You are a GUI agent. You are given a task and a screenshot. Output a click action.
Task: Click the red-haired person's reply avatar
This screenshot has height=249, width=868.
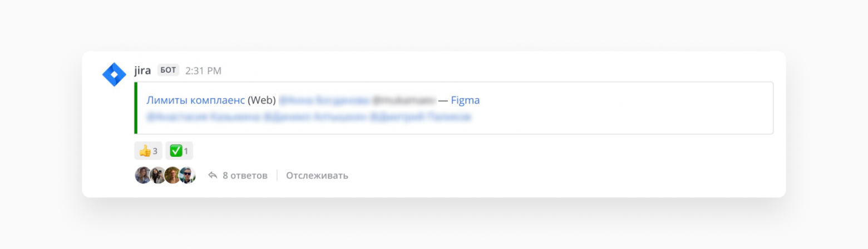pyautogui.click(x=172, y=176)
